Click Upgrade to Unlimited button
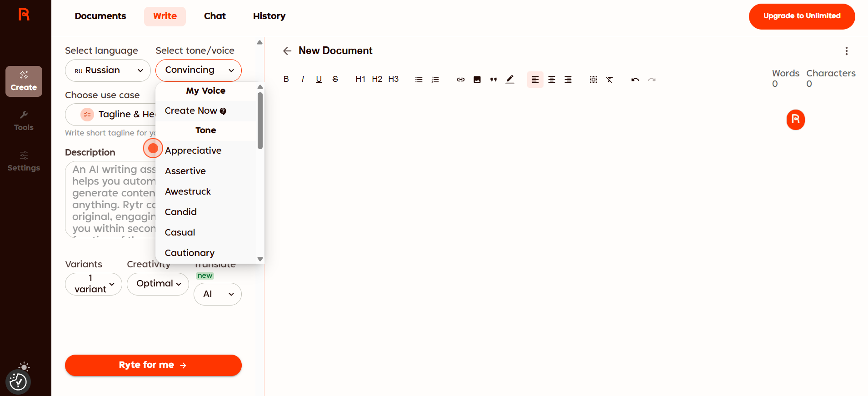Viewport: 868px width, 396px height. [802, 16]
